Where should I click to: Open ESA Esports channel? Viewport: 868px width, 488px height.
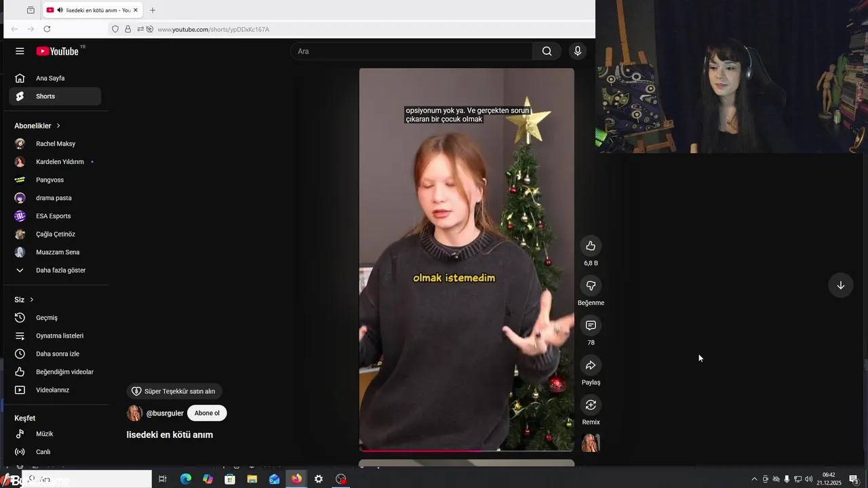tap(55, 216)
